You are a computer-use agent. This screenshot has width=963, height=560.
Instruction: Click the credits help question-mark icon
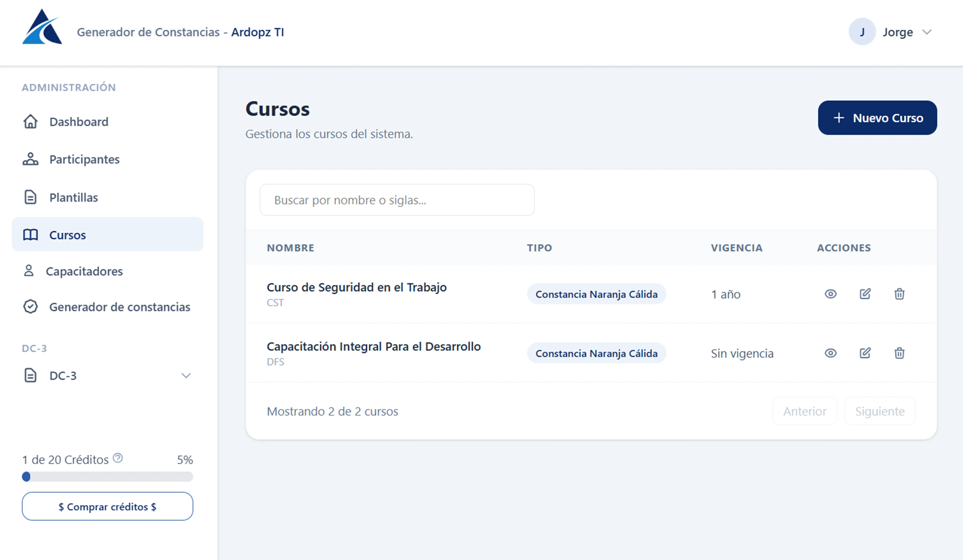[x=118, y=458]
